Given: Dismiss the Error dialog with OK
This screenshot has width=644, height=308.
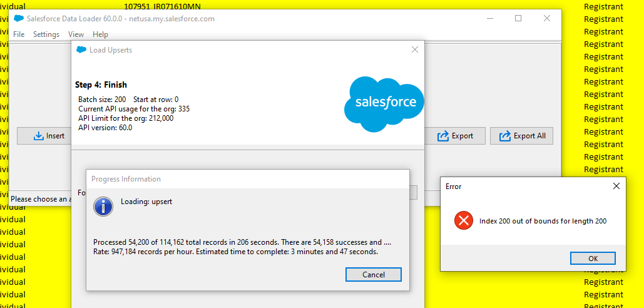Looking at the screenshot, I should 593,259.
